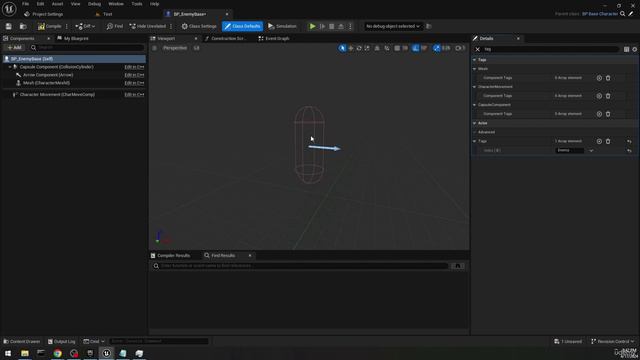The image size is (640, 360).
Task: Click the Find toolbar button
Action: (x=115, y=26)
